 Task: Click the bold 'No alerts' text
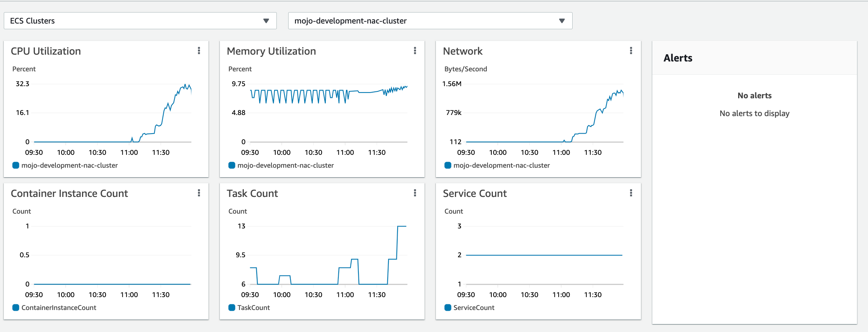(x=754, y=96)
